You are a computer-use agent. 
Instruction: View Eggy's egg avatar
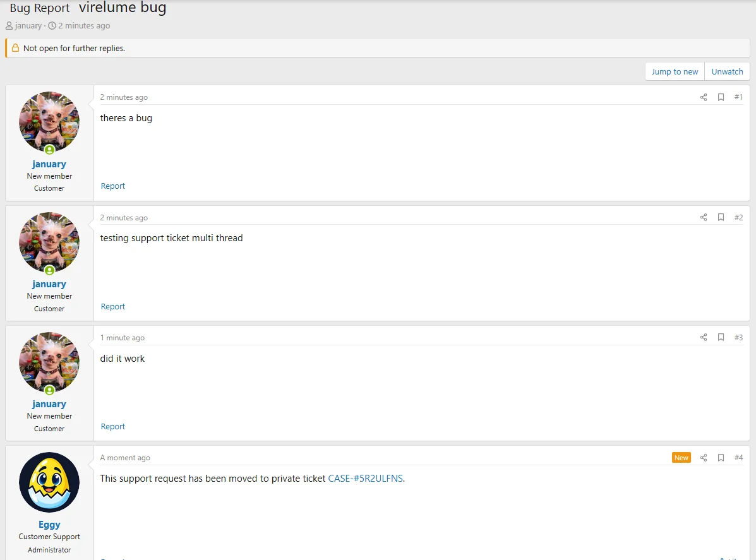[49, 482]
